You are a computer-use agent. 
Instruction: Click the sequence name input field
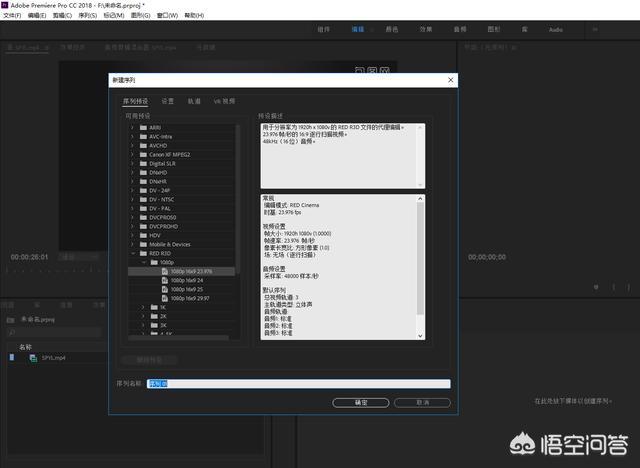tap(299, 384)
